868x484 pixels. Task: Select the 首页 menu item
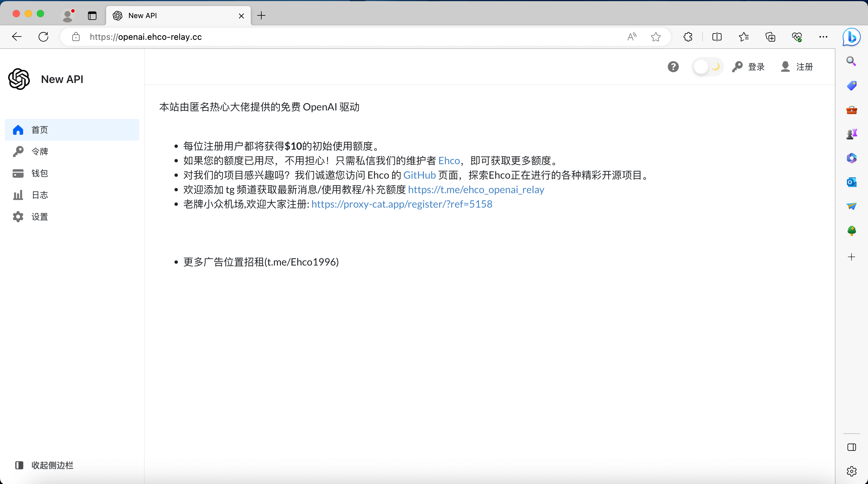39,130
